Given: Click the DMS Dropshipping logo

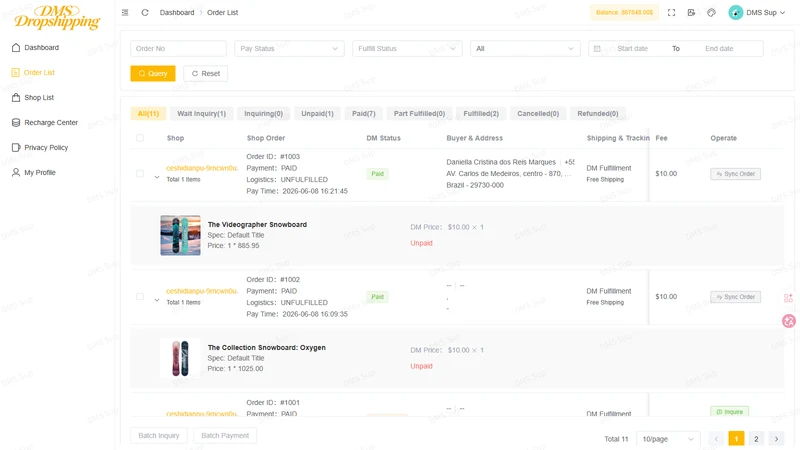Looking at the screenshot, I should pyautogui.click(x=57, y=18).
